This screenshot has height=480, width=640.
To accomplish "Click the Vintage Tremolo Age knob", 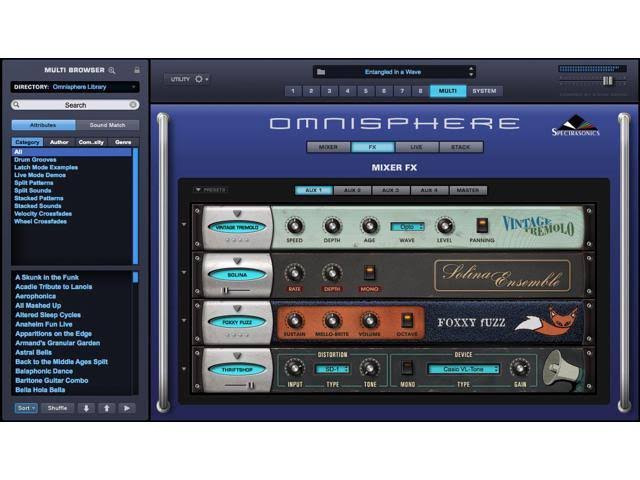I will [x=369, y=226].
